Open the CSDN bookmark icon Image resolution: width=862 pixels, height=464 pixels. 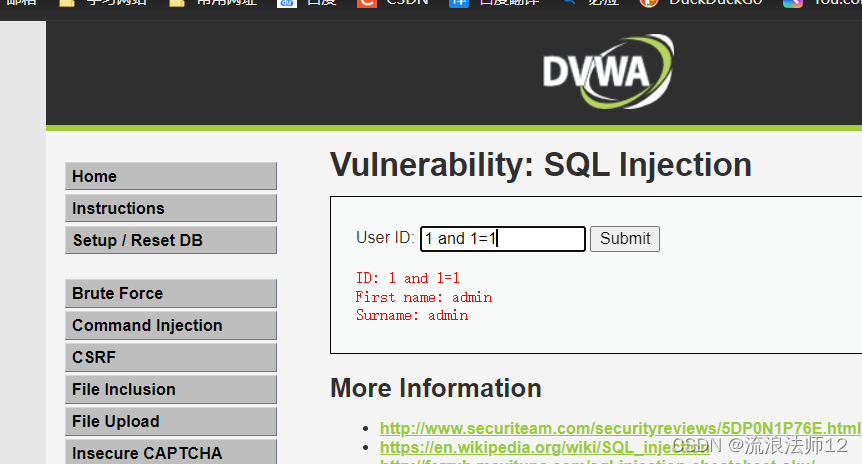pyautogui.click(x=367, y=3)
